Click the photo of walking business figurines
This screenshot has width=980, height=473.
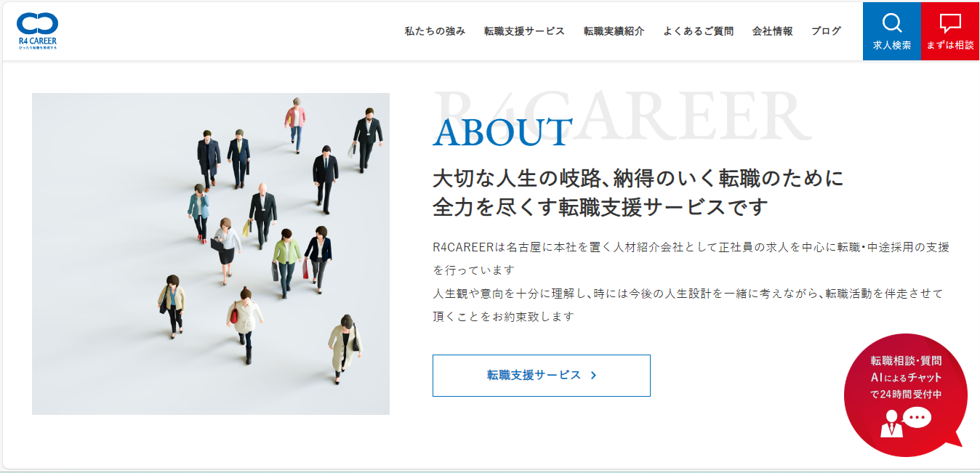[x=211, y=254]
